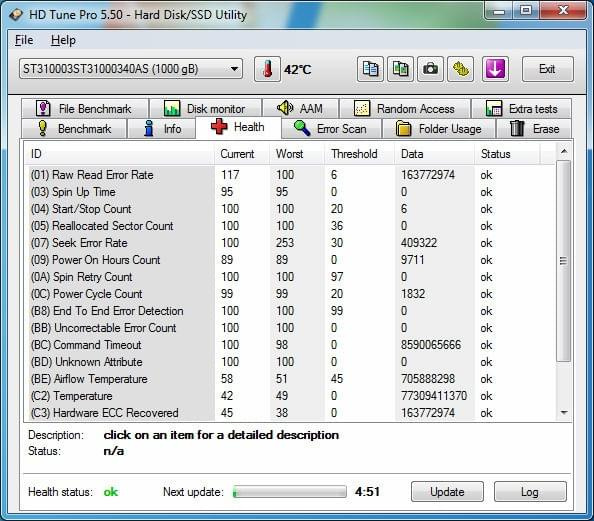
Task: Open the Folder Usage tab
Action: (439, 129)
